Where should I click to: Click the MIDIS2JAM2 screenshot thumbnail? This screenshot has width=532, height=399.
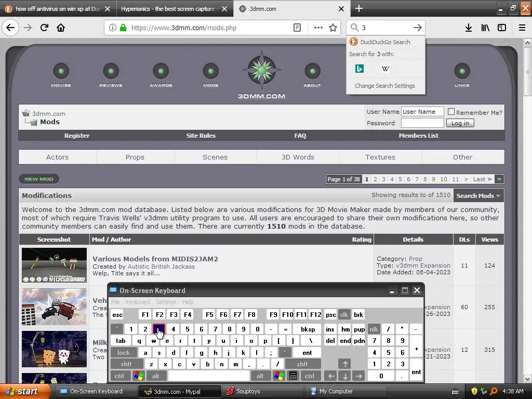click(54, 265)
